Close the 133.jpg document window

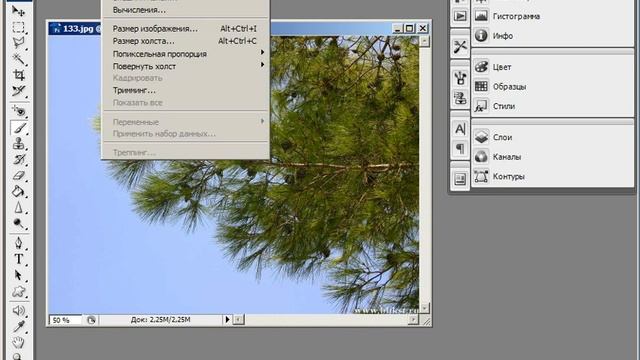pyautogui.click(x=423, y=29)
